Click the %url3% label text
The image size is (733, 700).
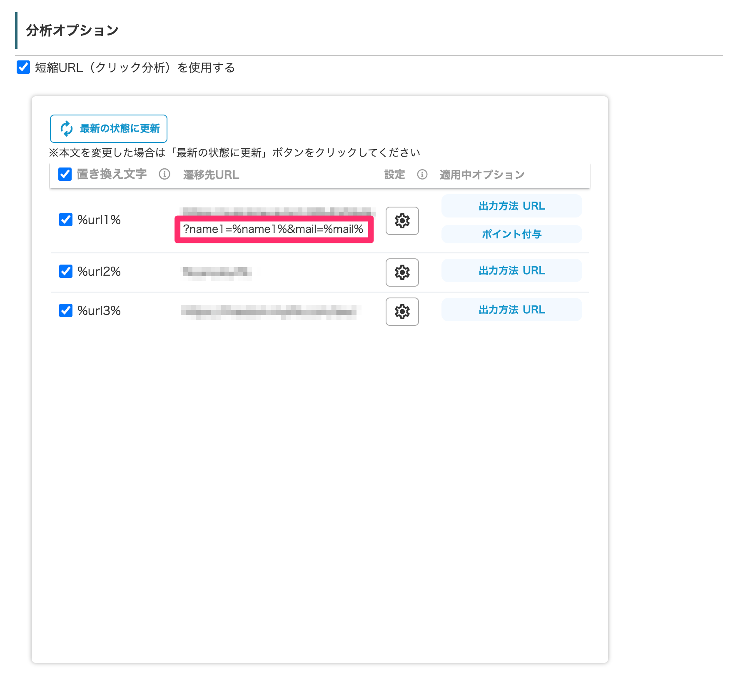point(99,310)
